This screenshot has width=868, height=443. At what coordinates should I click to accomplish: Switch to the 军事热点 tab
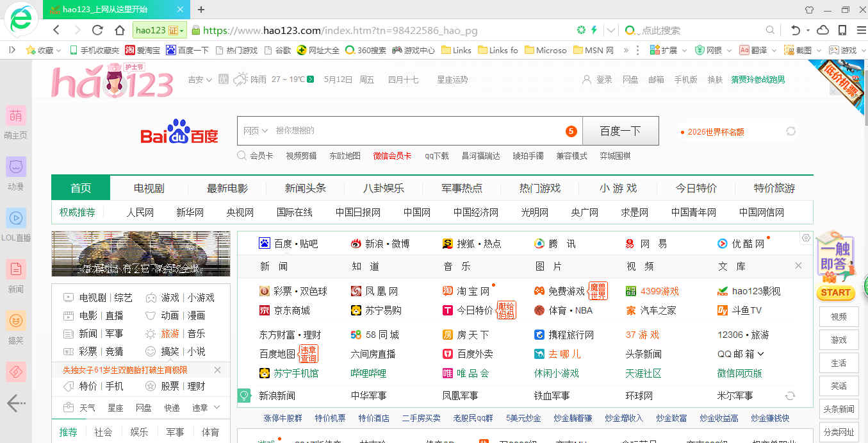point(462,188)
